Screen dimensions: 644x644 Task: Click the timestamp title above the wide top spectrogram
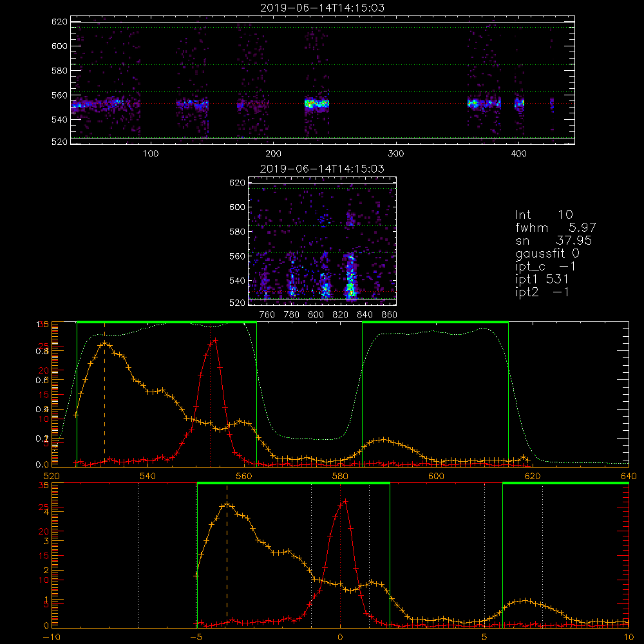click(323, 8)
